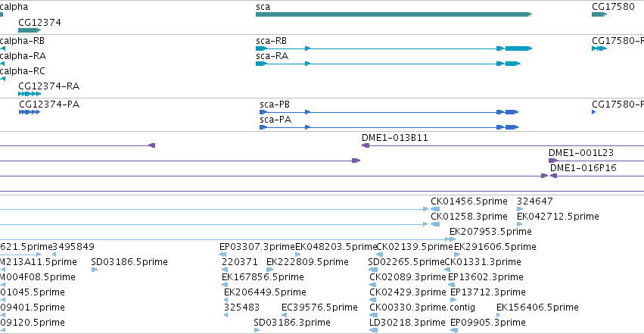Select the CG17580 gene feature
Viewport: 644px width, 334px height.
pos(599,14)
